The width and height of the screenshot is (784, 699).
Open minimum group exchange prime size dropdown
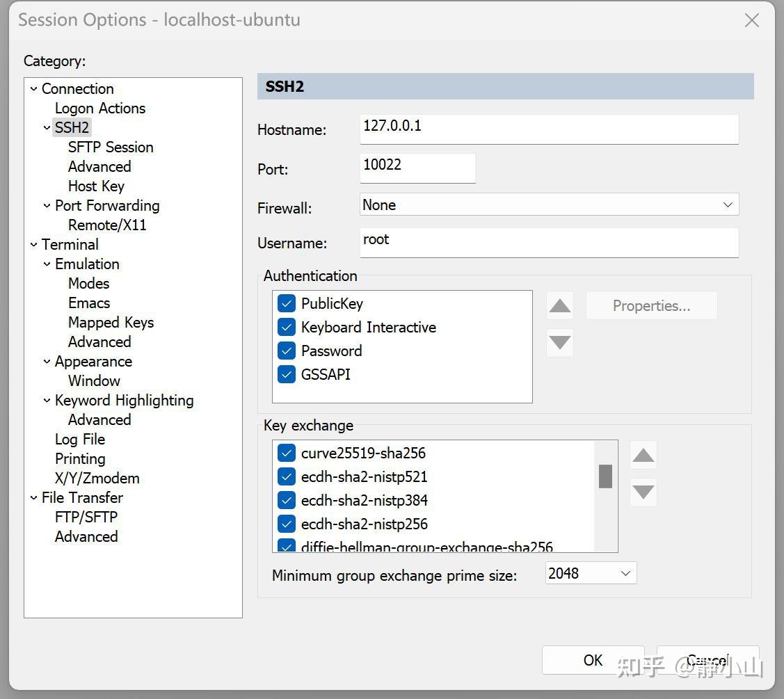point(591,573)
